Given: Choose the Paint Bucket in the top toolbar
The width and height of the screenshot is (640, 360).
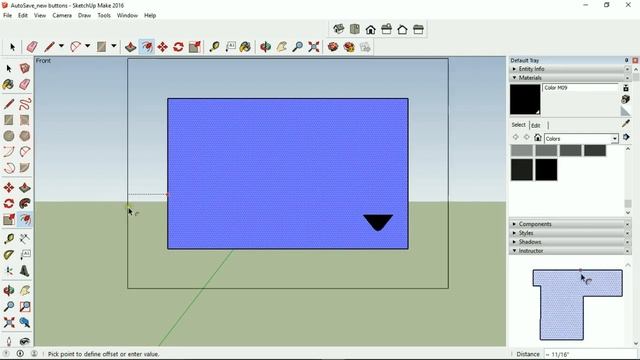Looking at the screenshot, I should pos(245,47).
